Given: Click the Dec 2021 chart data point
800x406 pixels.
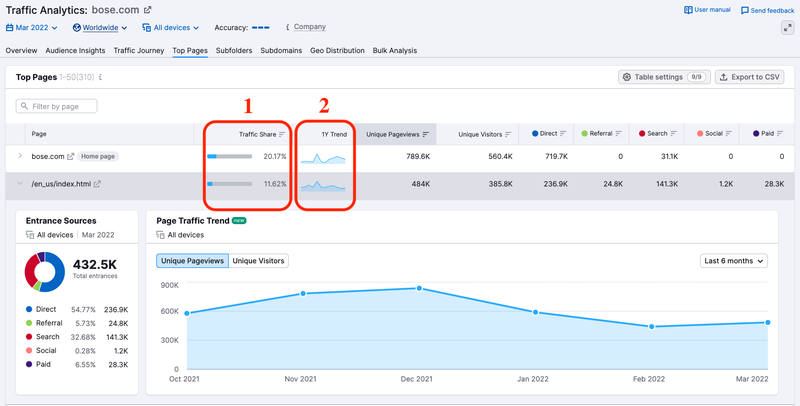Looking at the screenshot, I should 419,288.
